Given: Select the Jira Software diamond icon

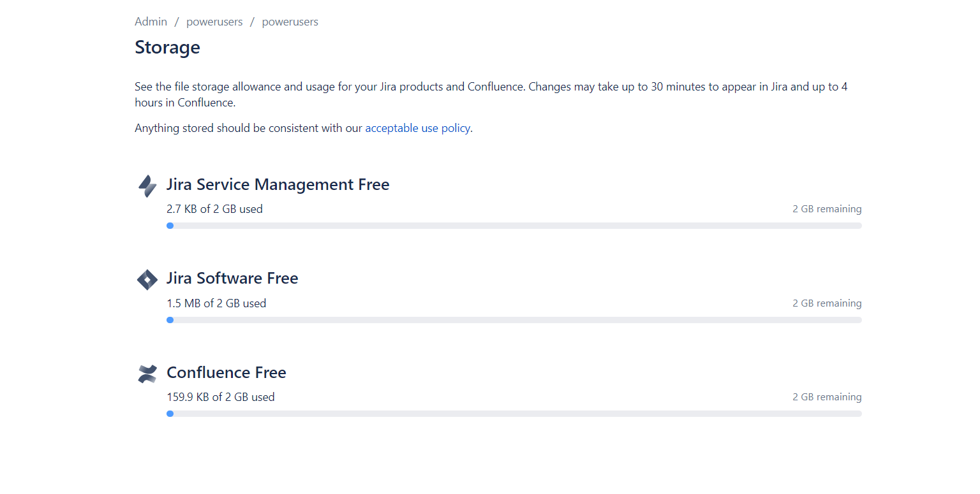Looking at the screenshot, I should 147,279.
